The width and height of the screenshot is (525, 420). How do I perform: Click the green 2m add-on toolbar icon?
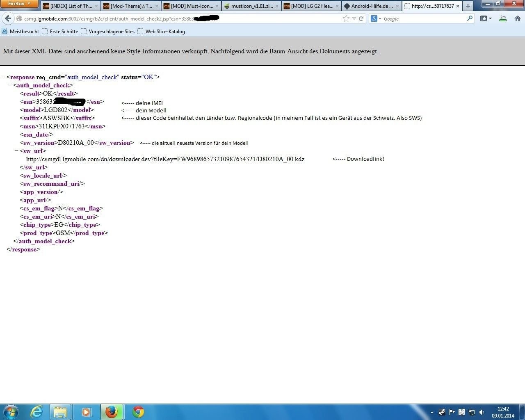point(503,18)
